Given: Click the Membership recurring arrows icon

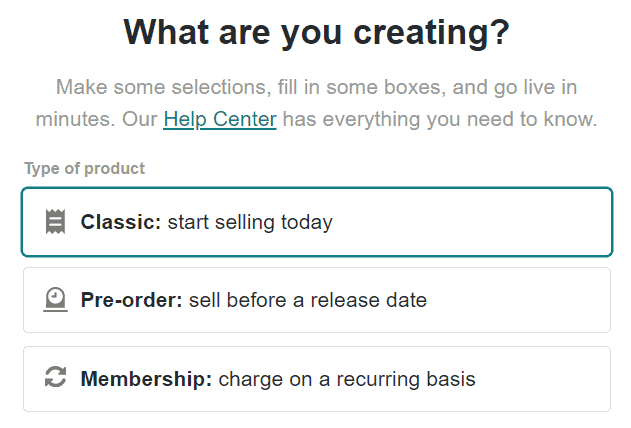Looking at the screenshot, I should click(56, 378).
